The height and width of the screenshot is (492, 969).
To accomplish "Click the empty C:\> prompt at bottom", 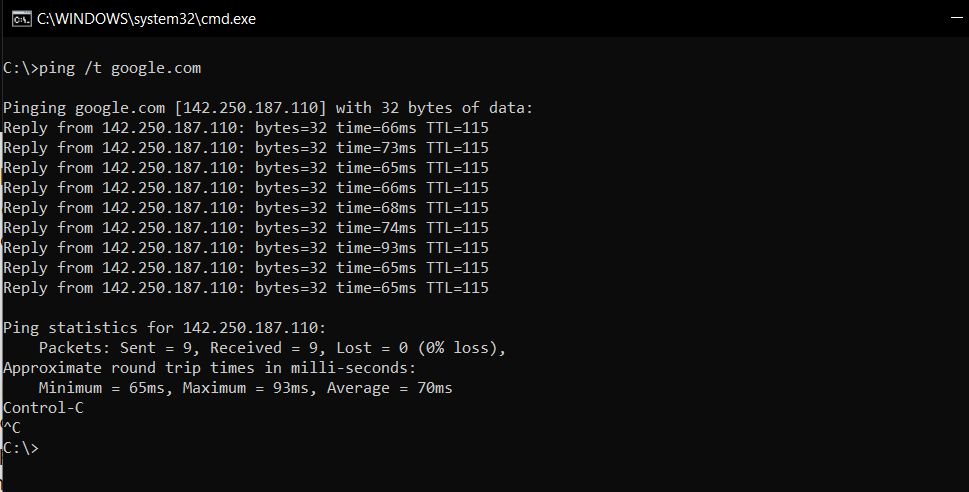I will coord(21,448).
